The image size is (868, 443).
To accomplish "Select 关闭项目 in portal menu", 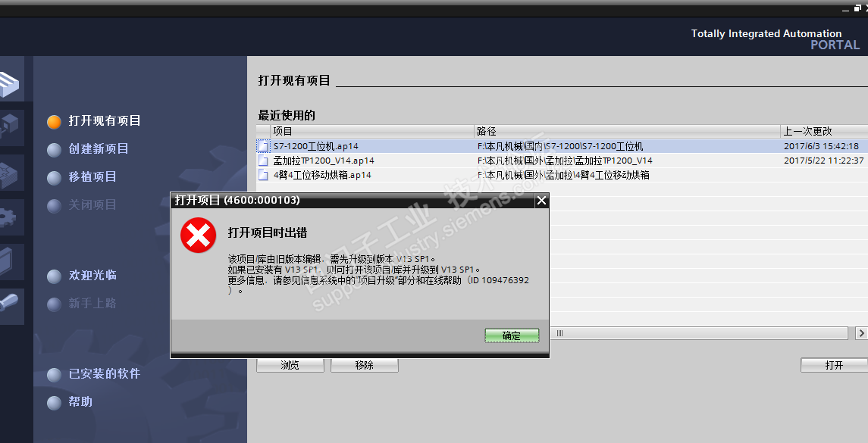I will 92,205.
